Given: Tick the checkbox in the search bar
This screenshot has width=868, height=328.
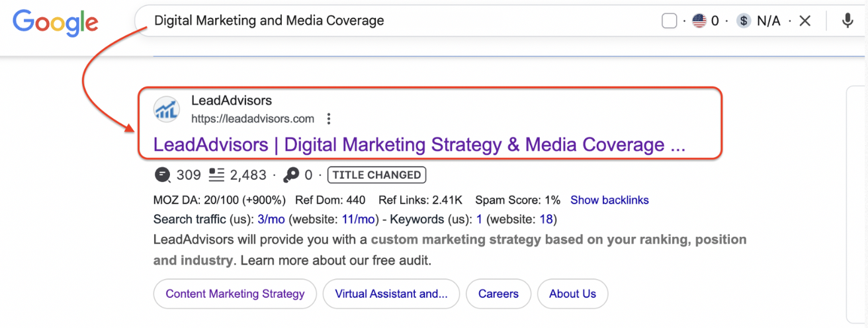Looking at the screenshot, I should click(669, 21).
